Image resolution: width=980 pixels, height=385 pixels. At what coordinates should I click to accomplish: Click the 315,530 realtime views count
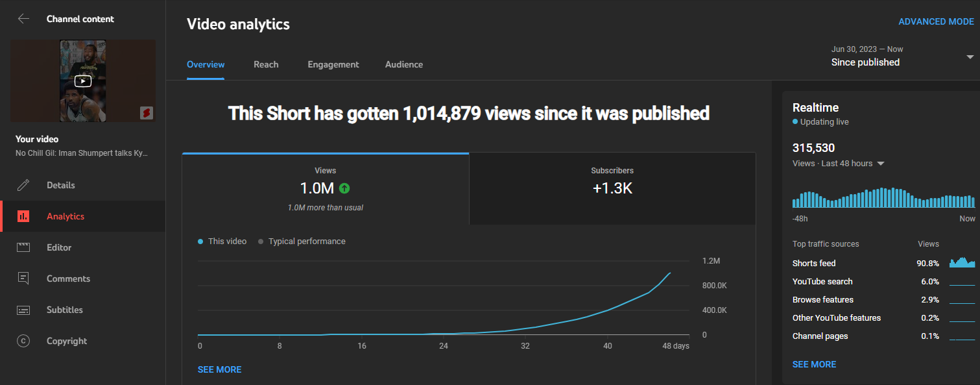click(813, 148)
